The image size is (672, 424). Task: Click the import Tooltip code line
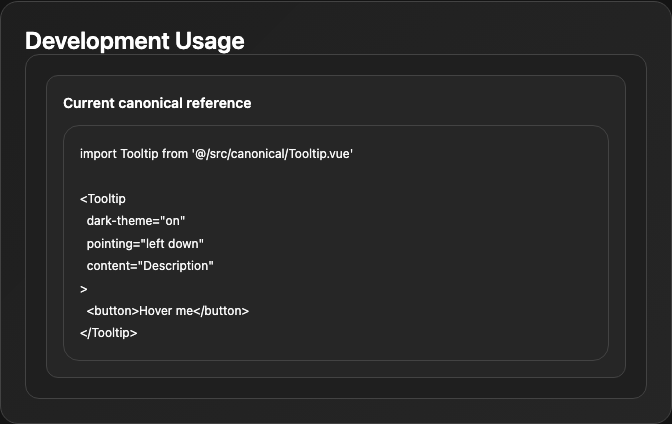click(216, 153)
